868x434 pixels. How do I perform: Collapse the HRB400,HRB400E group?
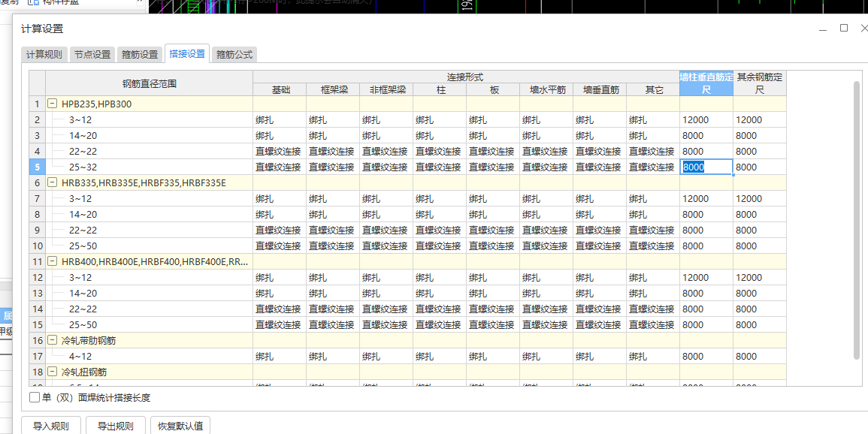[x=52, y=262]
